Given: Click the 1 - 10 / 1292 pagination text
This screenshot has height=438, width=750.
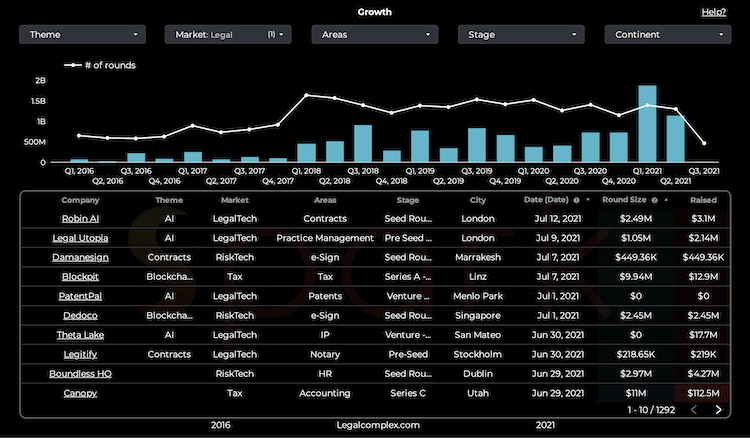Looking at the screenshot, I should click(651, 410).
